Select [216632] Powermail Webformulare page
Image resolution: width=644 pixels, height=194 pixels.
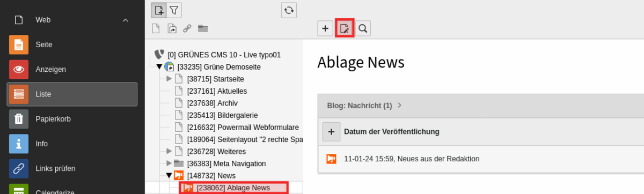pyautogui.click(x=243, y=127)
